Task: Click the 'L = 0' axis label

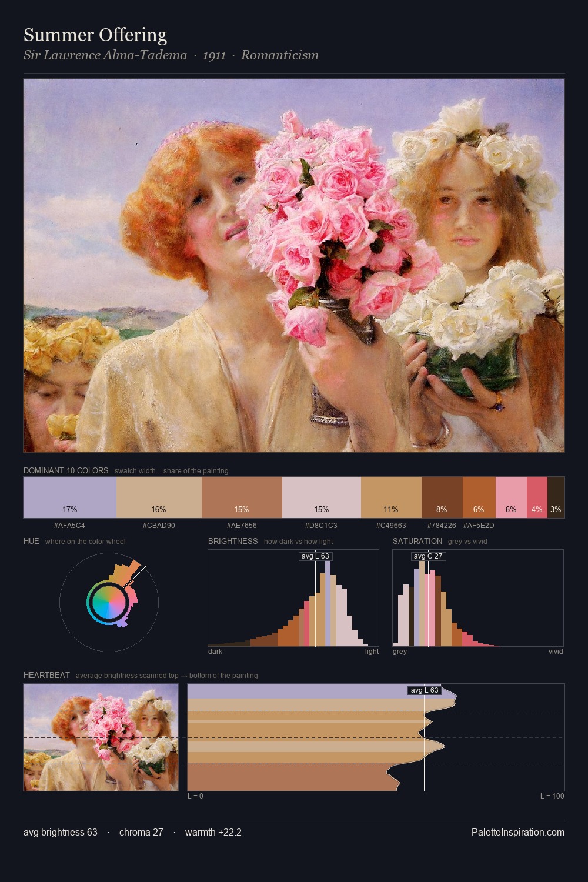Action: click(x=195, y=796)
